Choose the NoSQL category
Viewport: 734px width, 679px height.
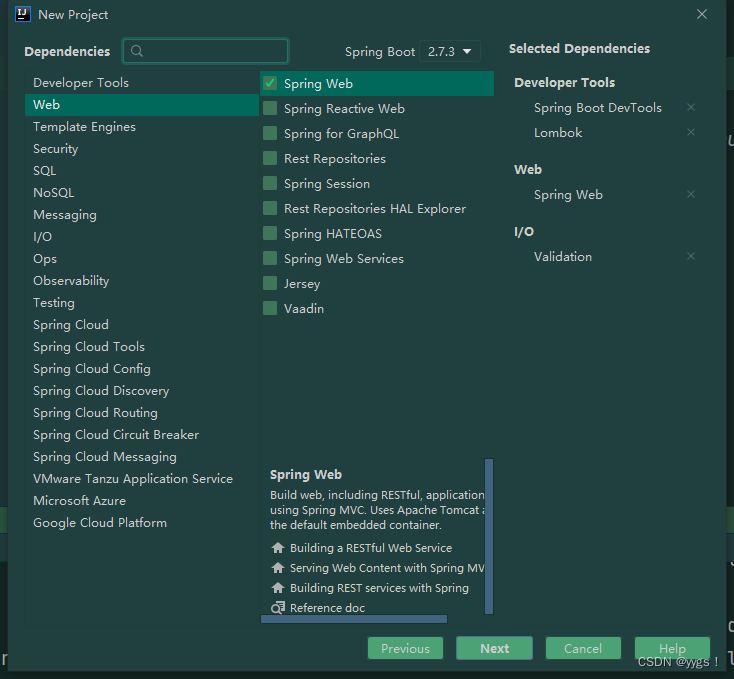click(x=142, y=193)
